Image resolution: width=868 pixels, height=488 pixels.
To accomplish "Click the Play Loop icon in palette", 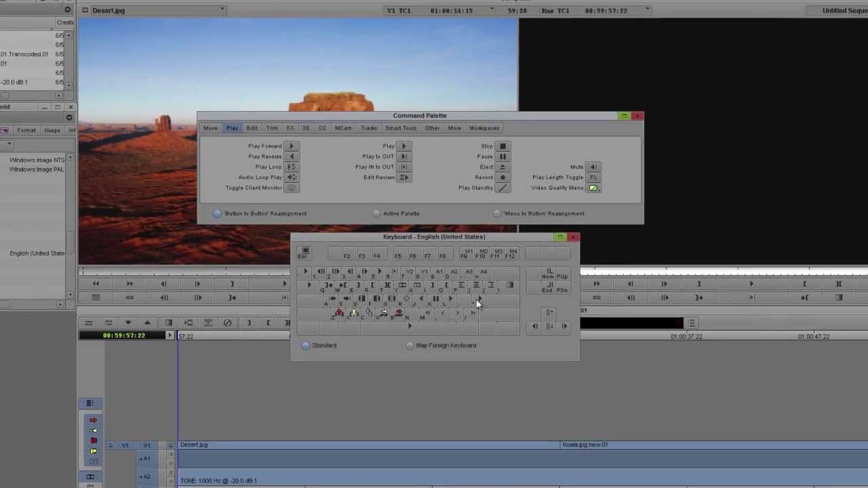I will click(x=291, y=167).
